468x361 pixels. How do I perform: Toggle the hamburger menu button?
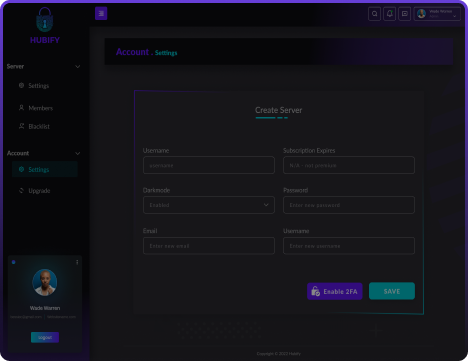pyautogui.click(x=101, y=13)
